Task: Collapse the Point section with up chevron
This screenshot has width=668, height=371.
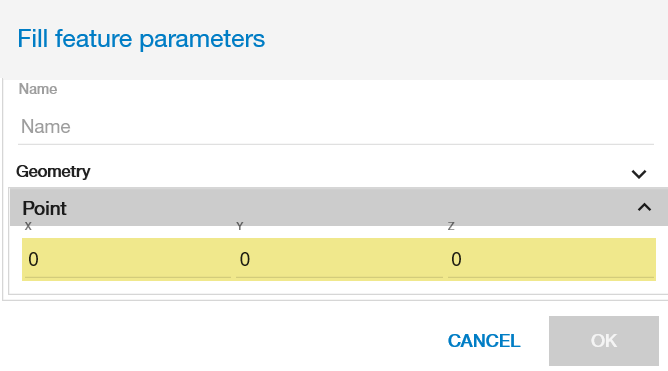Action: click(644, 207)
